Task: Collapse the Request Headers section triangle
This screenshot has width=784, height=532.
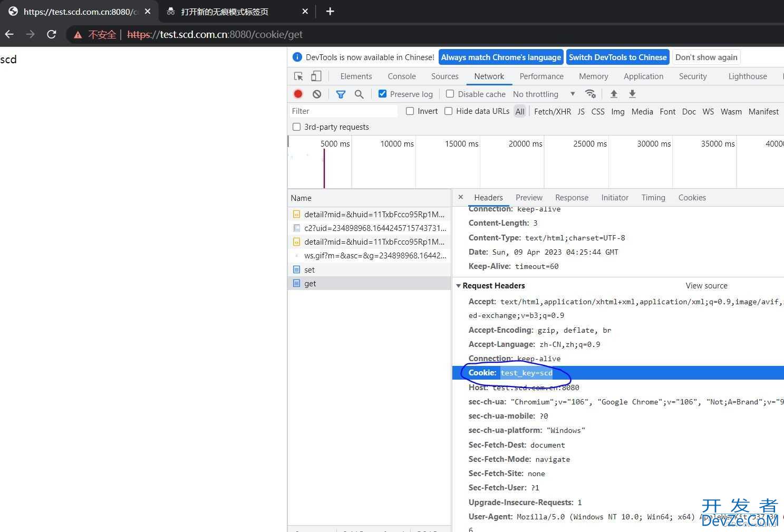Action: [458, 286]
